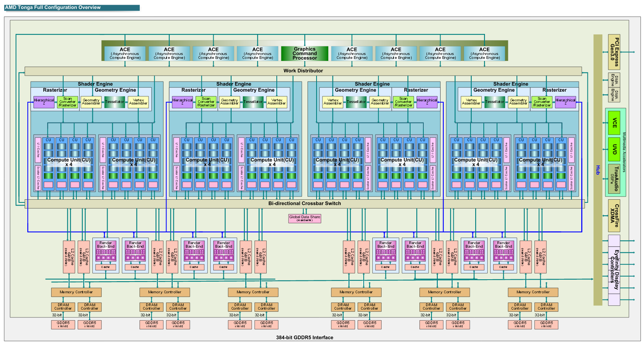Screen dimensions: 644x344
Task: Select Hierarchical Z in rightmost Shader Engine
Action: point(566,102)
